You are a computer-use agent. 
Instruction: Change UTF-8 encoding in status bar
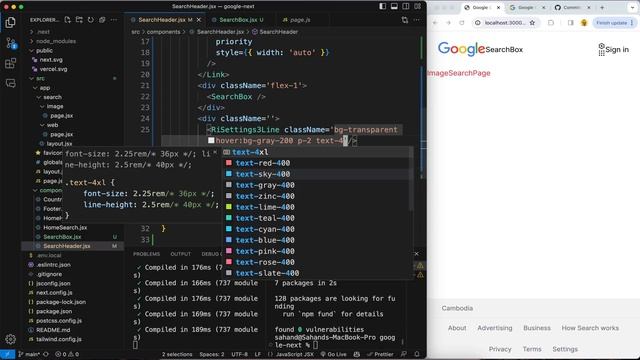[x=240, y=354]
